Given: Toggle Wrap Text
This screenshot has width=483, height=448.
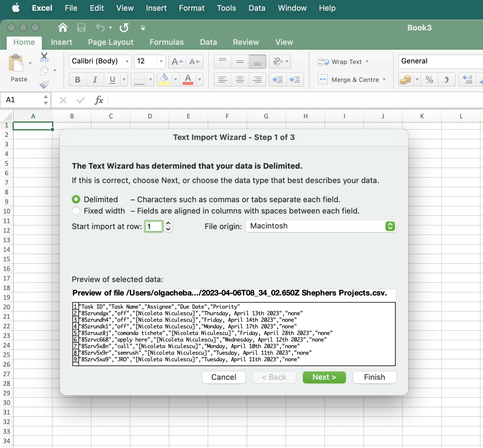Looking at the screenshot, I should pyautogui.click(x=343, y=62).
